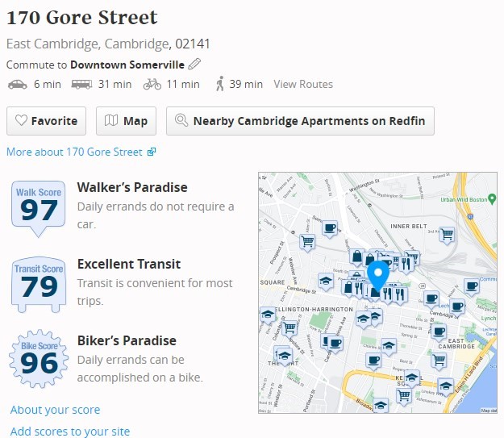Select the bus commute time icon
The height and width of the screenshot is (438, 504).
pos(81,84)
